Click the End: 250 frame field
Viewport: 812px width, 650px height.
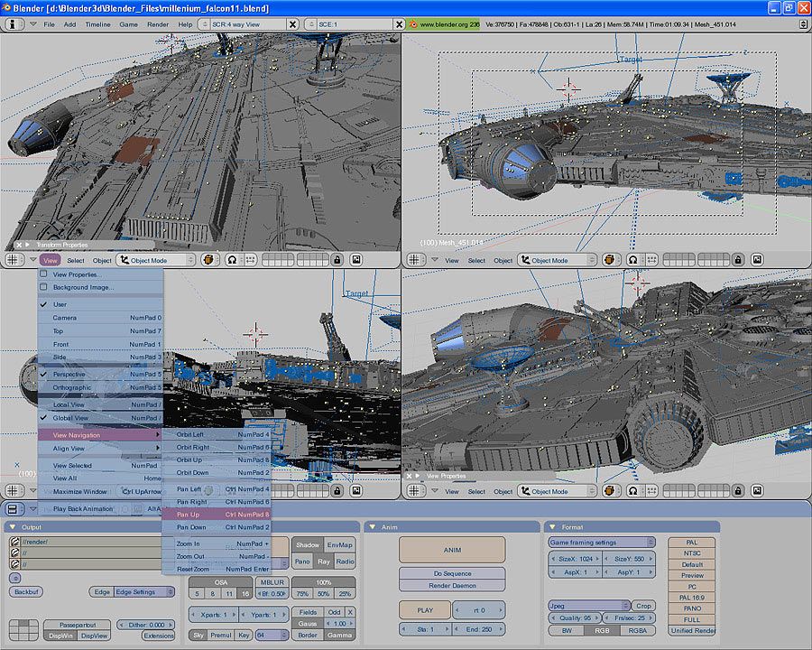(478, 629)
